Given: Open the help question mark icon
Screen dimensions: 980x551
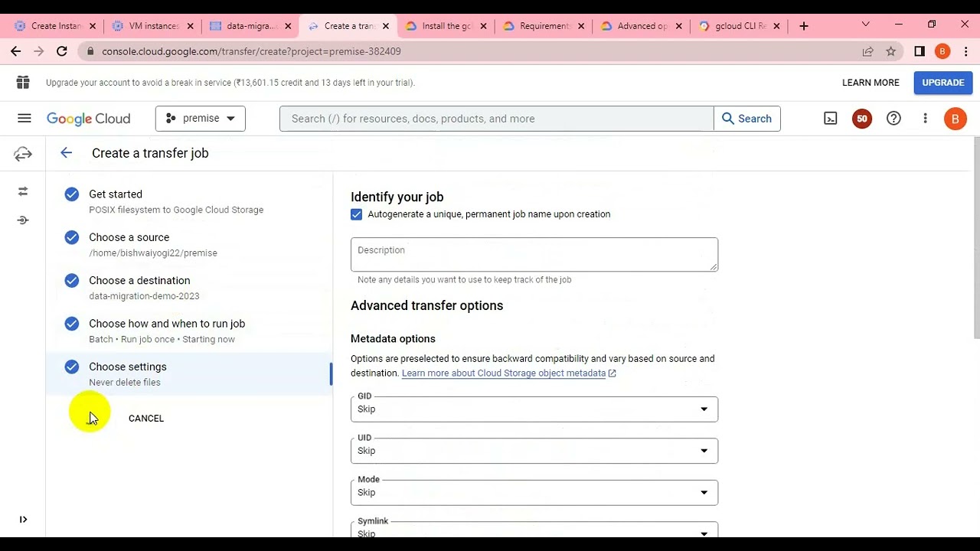Looking at the screenshot, I should coord(893,119).
